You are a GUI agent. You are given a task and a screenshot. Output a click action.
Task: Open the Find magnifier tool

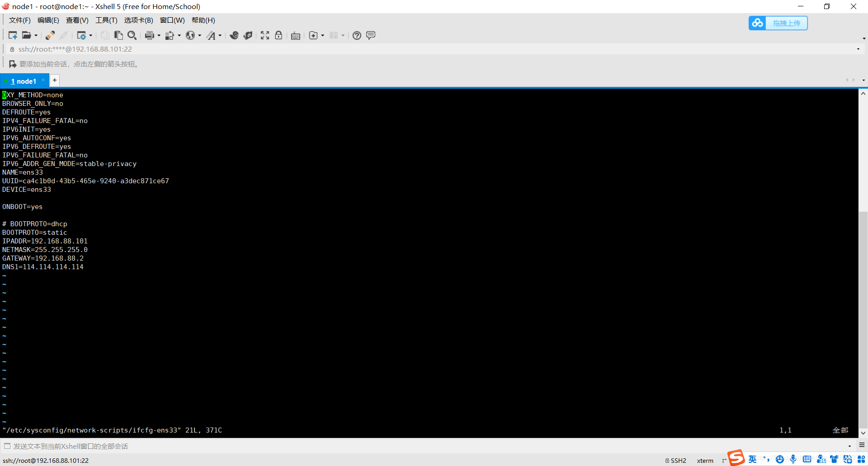coord(132,35)
